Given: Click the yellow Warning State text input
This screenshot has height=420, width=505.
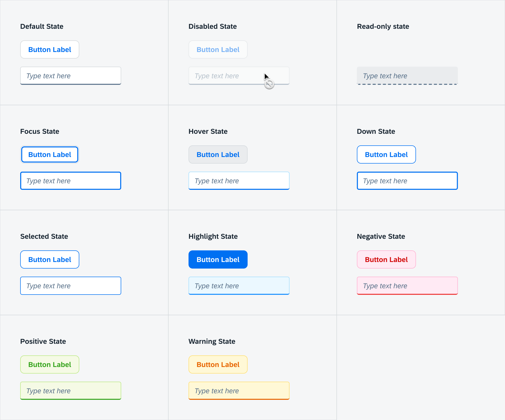Looking at the screenshot, I should coord(239,391).
